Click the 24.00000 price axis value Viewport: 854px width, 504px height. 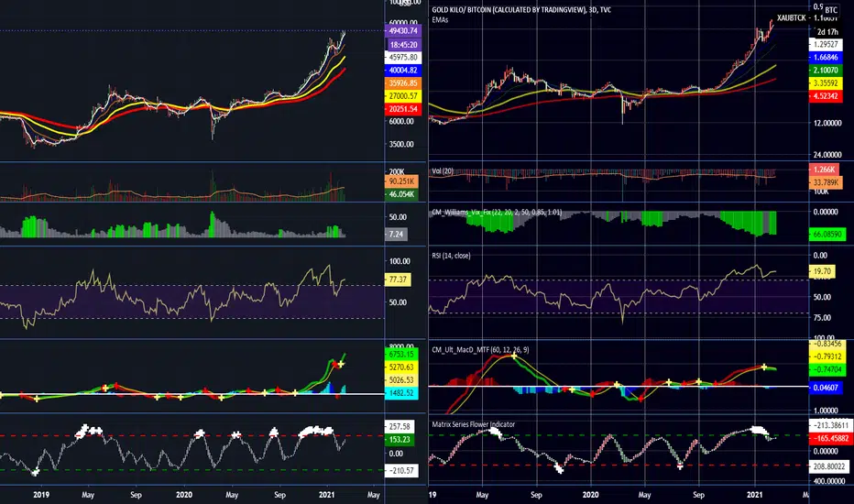827,155
